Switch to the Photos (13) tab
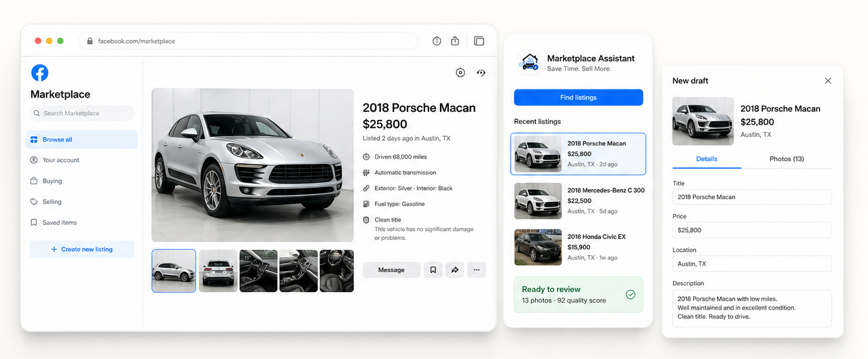Screen dimensions: 868x359 [x=787, y=159]
